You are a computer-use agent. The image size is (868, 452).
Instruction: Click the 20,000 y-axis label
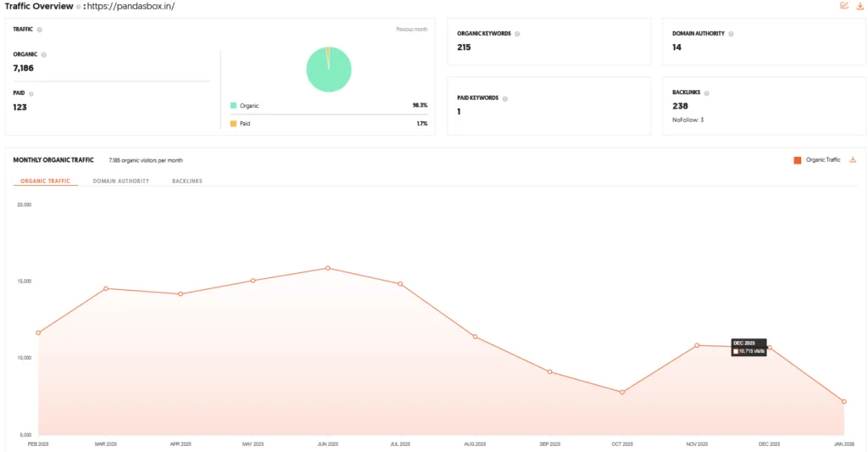coord(25,204)
